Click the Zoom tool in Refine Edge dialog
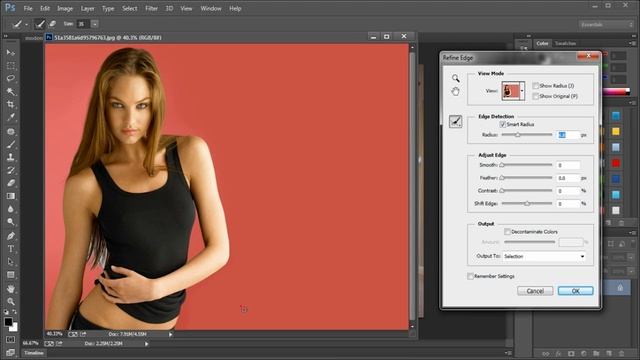 (456, 78)
